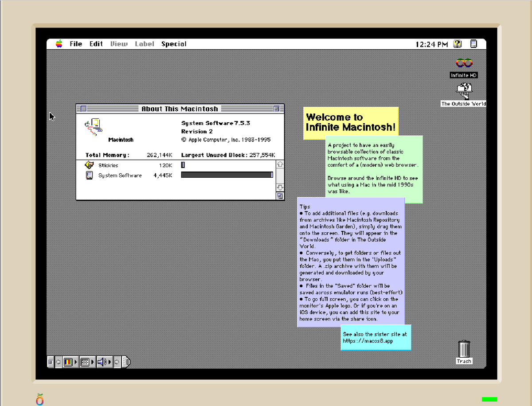Click the dimmed View menu
532x406 pixels.
pyautogui.click(x=119, y=44)
